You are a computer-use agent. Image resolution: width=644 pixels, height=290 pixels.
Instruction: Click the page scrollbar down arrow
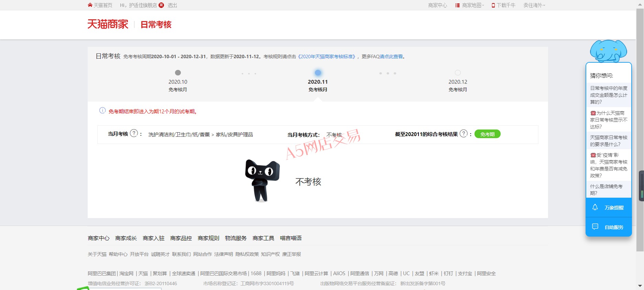click(x=640, y=286)
